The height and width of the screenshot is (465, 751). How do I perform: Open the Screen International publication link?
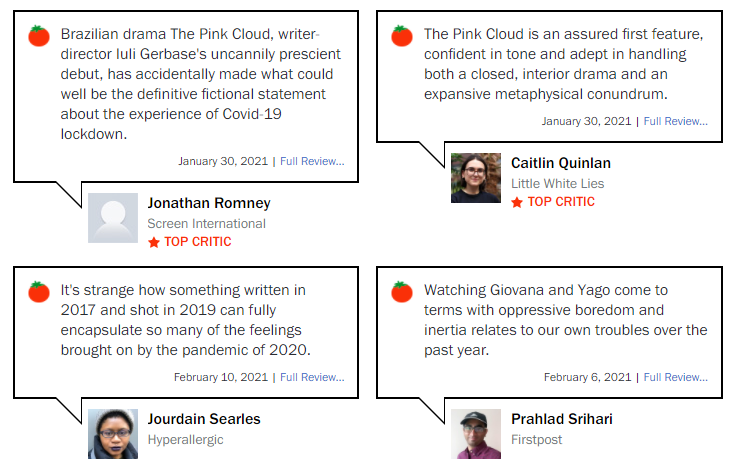[206, 224]
